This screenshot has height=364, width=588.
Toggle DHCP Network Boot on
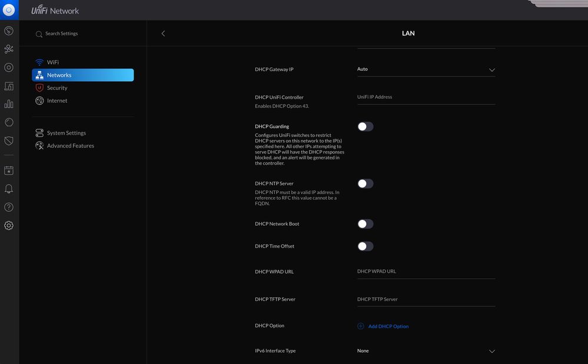coord(365,224)
